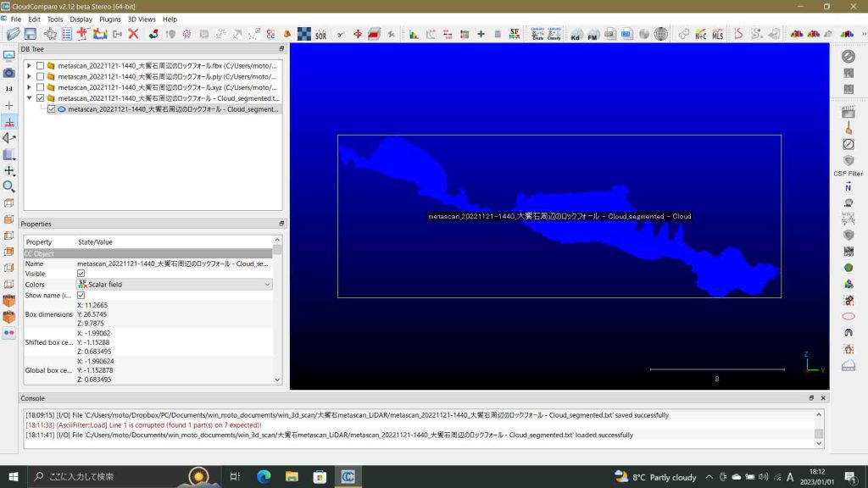
Task: Select the Point picking crosshair tool
Action: (50, 34)
